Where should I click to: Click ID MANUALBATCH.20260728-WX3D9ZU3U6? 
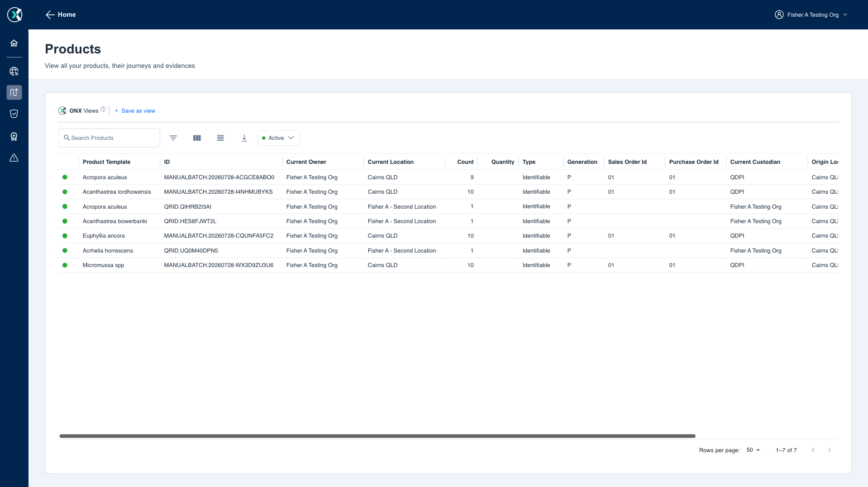[219, 265]
